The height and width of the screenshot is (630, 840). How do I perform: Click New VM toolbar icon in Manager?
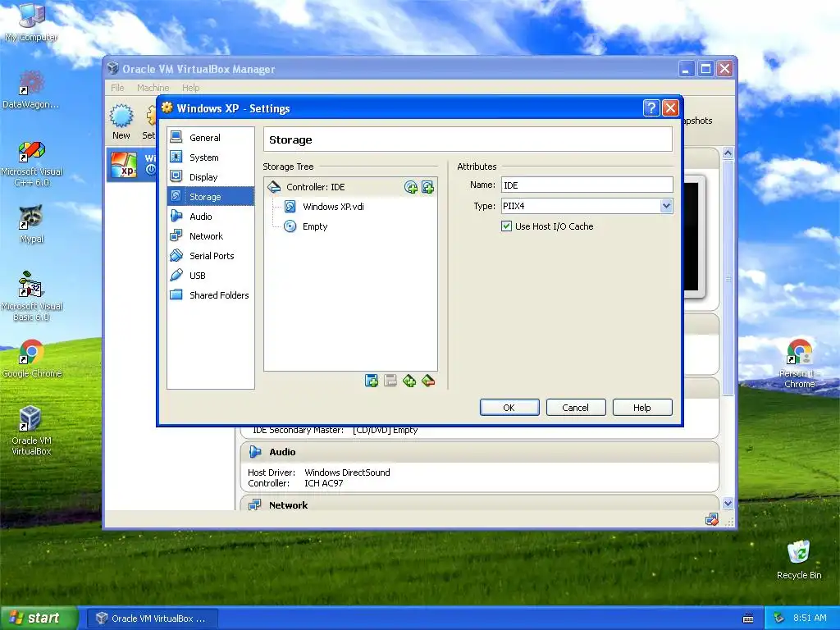coord(121,121)
